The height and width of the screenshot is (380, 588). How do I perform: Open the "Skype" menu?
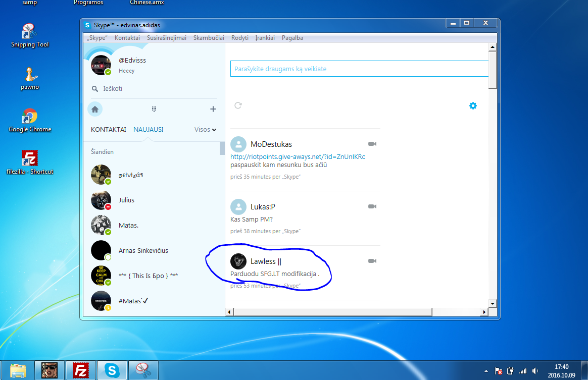(97, 38)
